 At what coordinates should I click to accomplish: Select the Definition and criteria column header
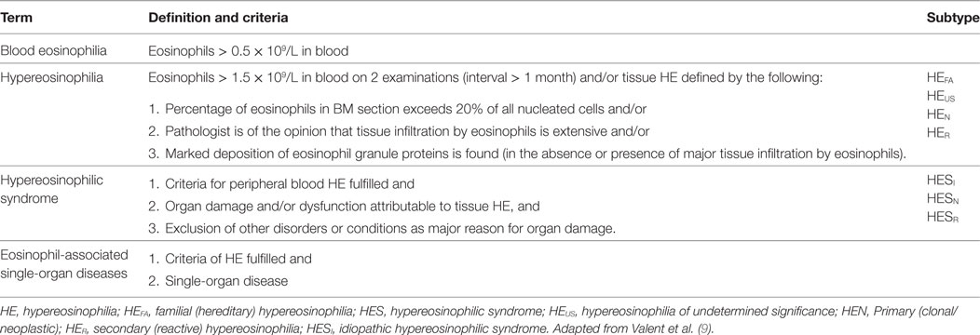pyautogui.click(x=218, y=18)
